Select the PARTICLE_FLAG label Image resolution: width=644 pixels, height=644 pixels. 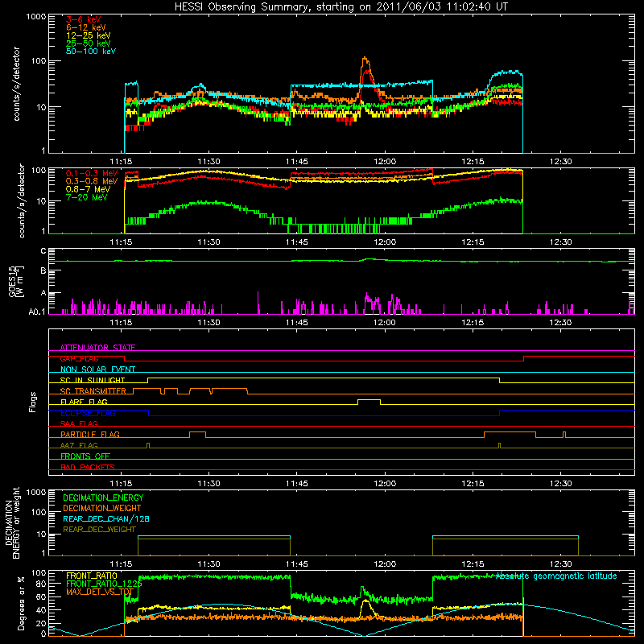[x=90, y=434]
